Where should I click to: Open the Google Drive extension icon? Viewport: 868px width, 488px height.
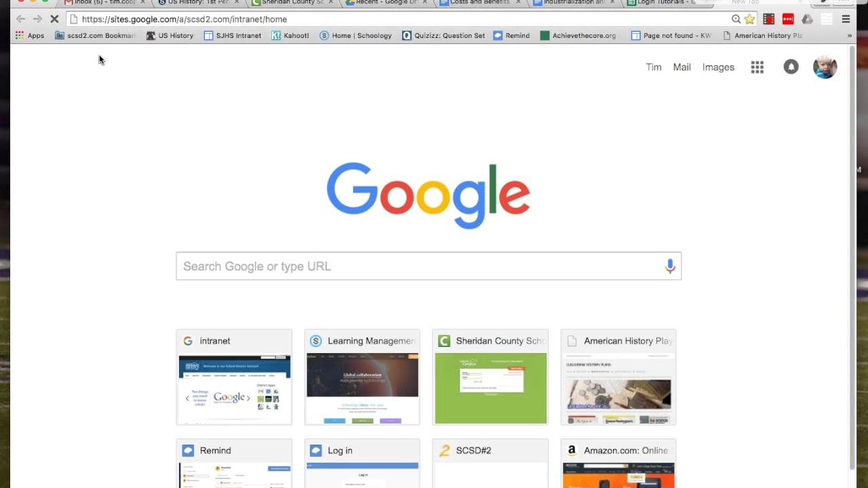click(x=807, y=19)
